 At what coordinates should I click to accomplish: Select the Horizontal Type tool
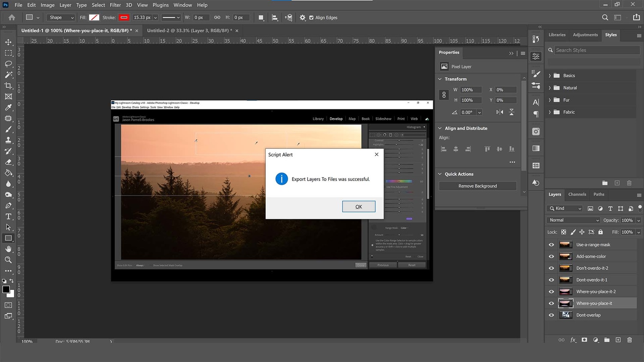point(8,216)
